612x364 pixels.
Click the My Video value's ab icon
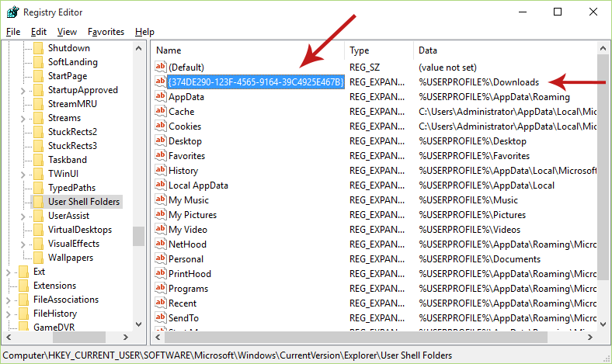(x=161, y=229)
